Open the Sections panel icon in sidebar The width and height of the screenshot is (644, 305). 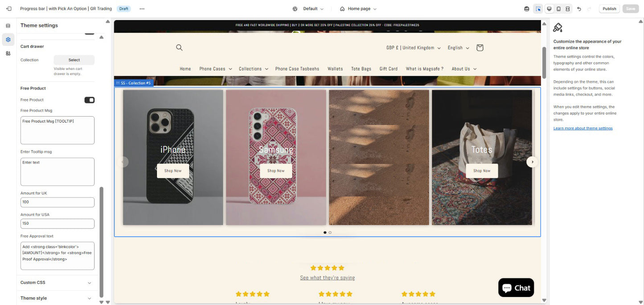(x=8, y=25)
